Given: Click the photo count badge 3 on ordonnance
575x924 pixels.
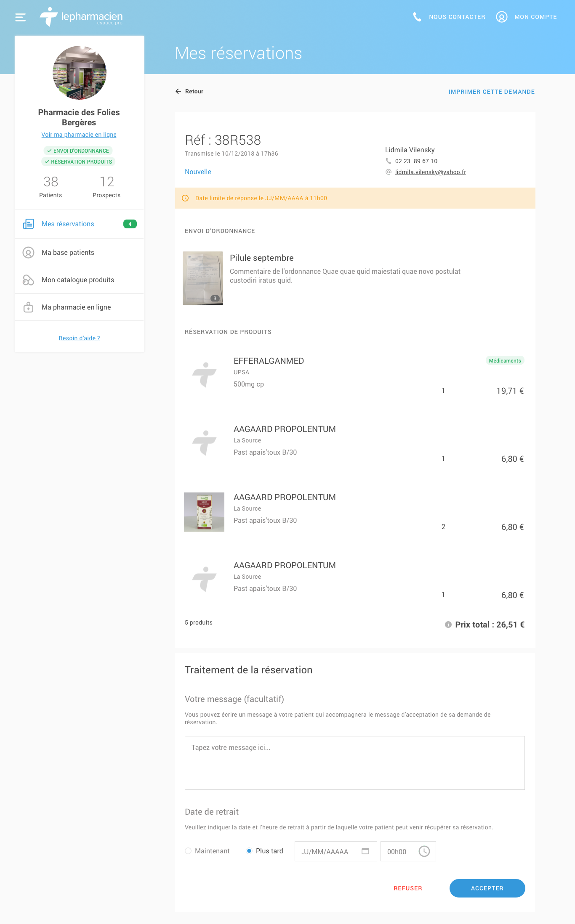Looking at the screenshot, I should (x=215, y=298).
